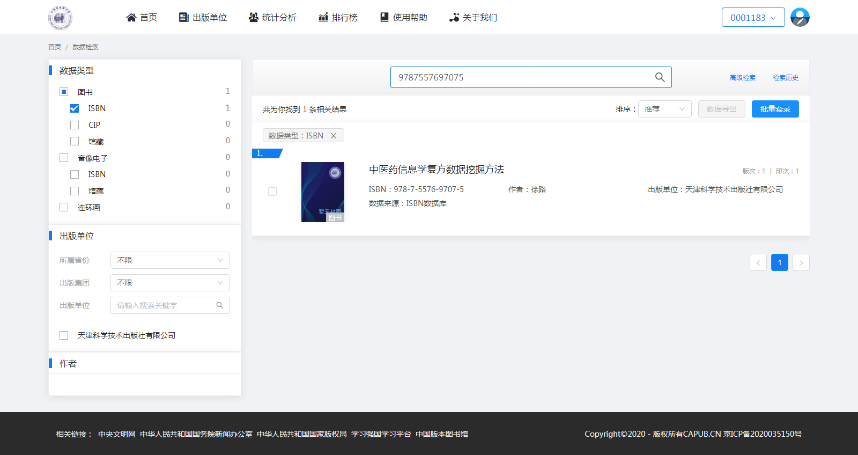This screenshot has height=455, width=858.
Task: Open the 关于我们 nav menu
Action: pyautogui.click(x=473, y=18)
